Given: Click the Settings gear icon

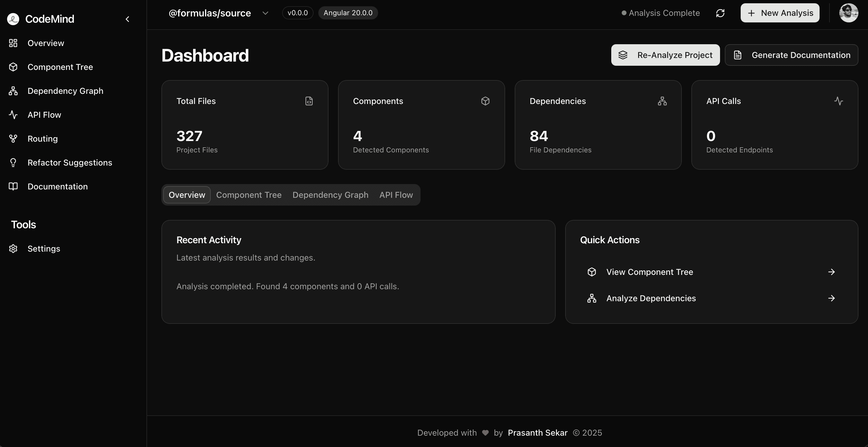Looking at the screenshot, I should pos(13,249).
